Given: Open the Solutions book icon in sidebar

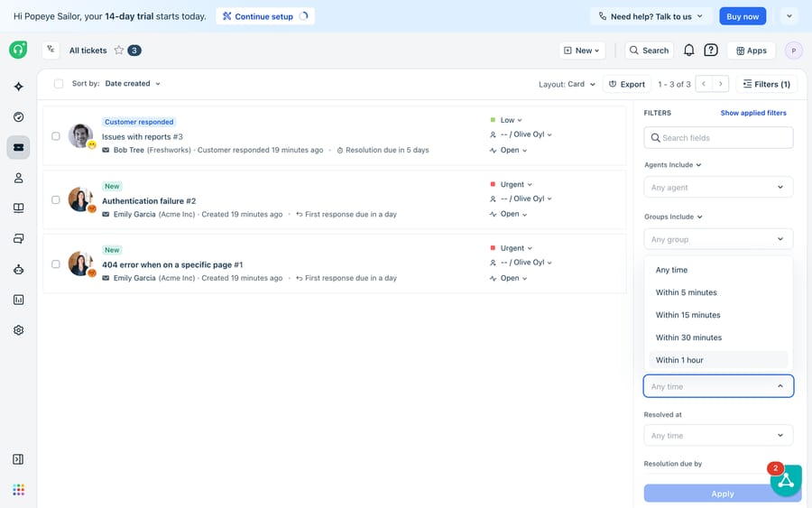Looking at the screenshot, I should pyautogui.click(x=19, y=208).
